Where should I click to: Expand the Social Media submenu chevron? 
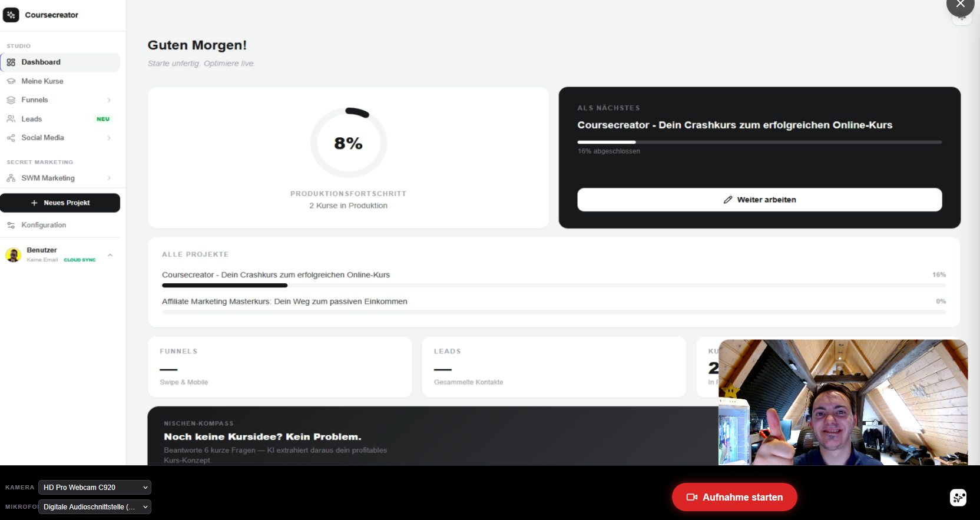tap(109, 138)
